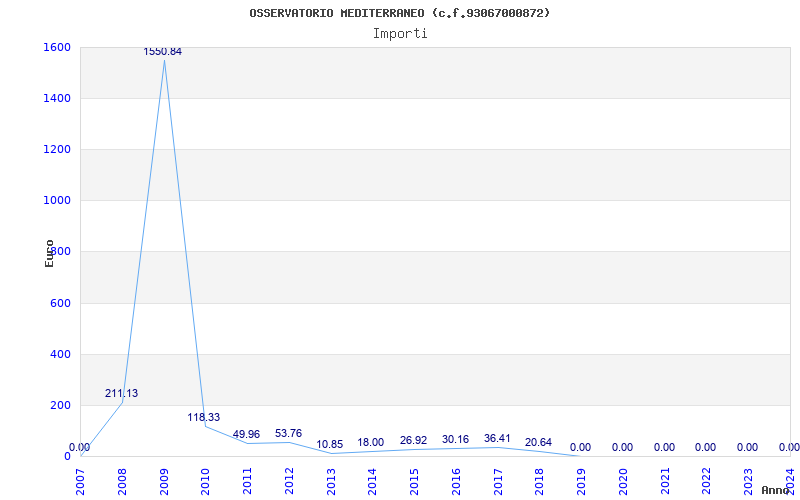Click the 1000 y-axis tick label
The height and width of the screenshot is (500, 800).
coord(55,201)
